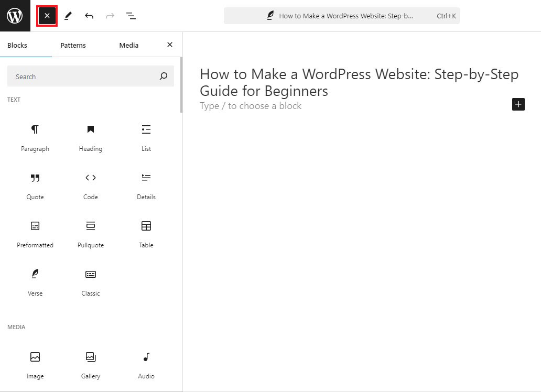The image size is (541, 392).
Task: Switch to the Blocks tab
Action: click(x=17, y=45)
